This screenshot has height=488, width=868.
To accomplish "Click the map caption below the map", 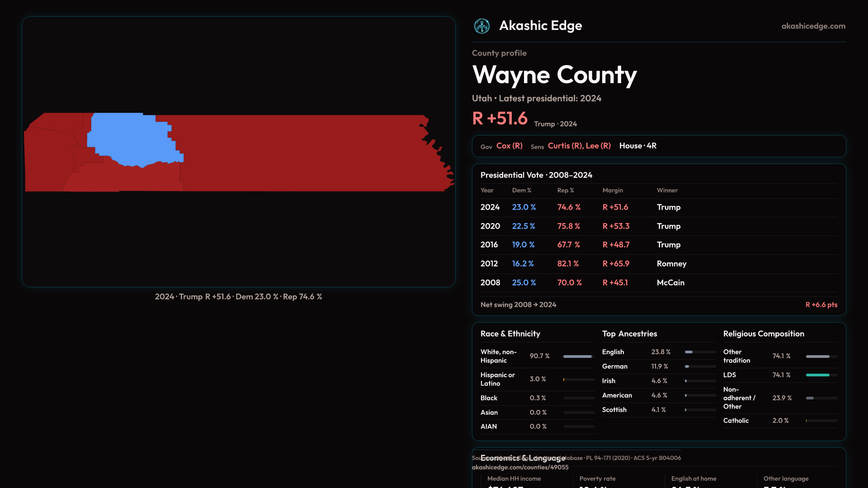I will click(238, 297).
